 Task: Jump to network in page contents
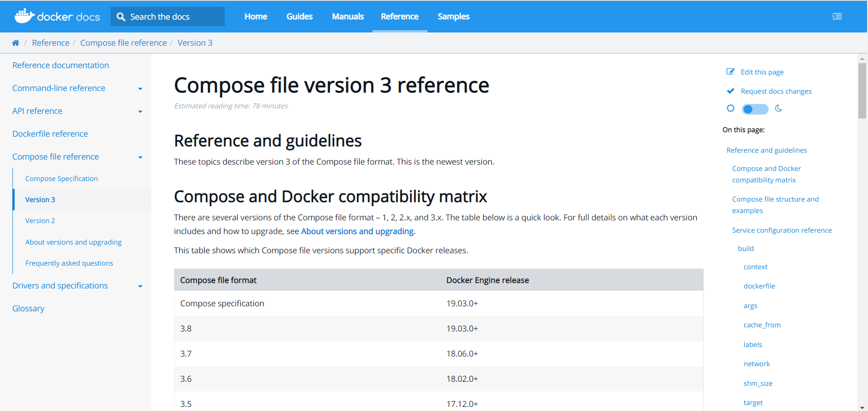757,363
